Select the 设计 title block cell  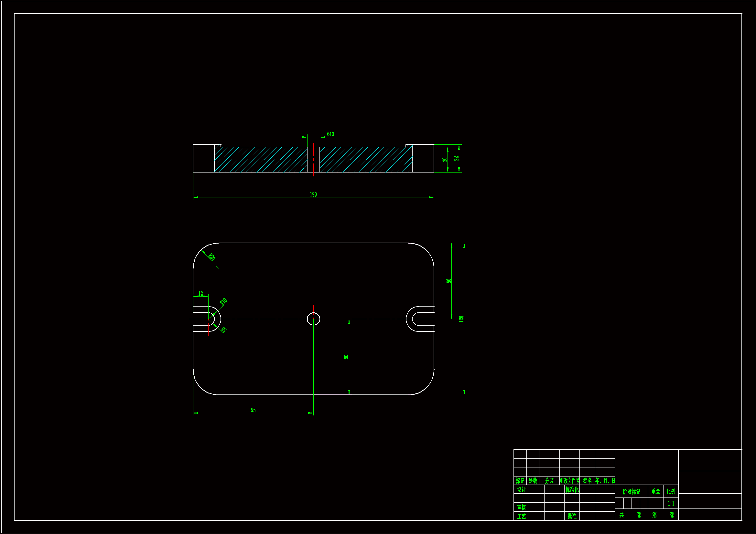coord(521,490)
